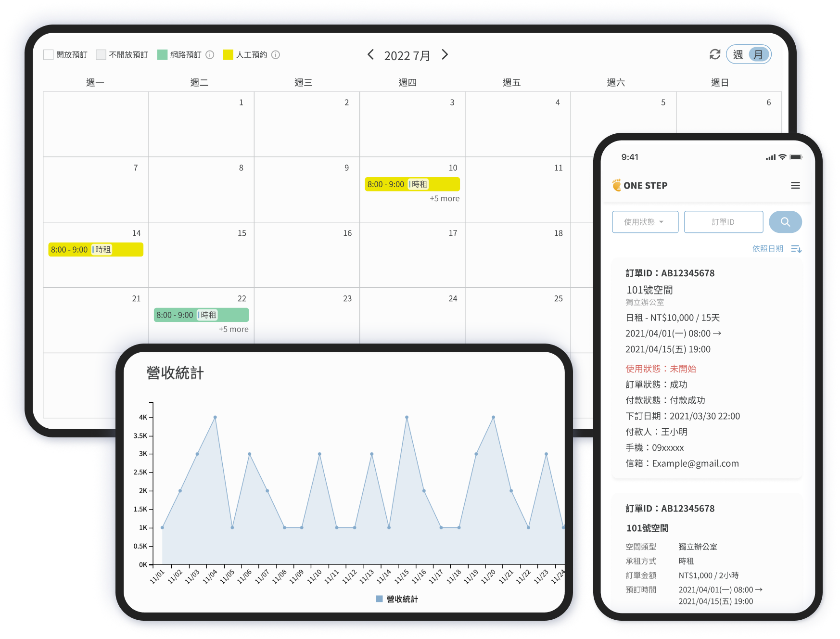840x639 pixels.
Task: Open the yellow 8:00 - 9:00 event on day 14
Action: tap(96, 250)
